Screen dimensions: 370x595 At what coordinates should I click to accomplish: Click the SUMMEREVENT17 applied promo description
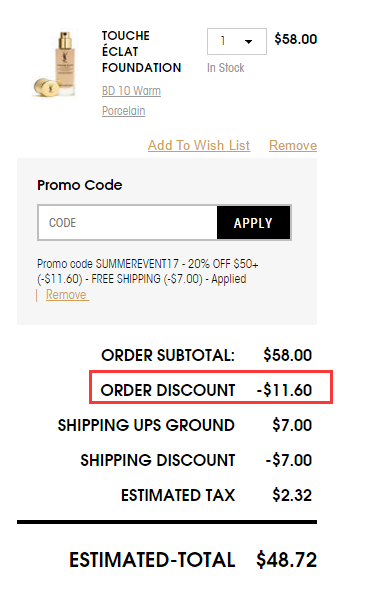(148, 271)
